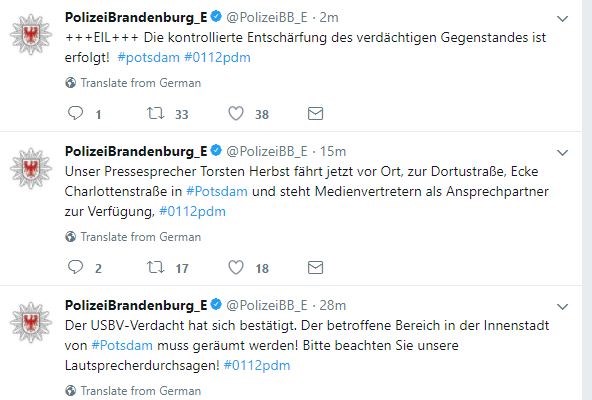
Task: Open options chevron on the 15m tweet
Action: pyautogui.click(x=563, y=153)
